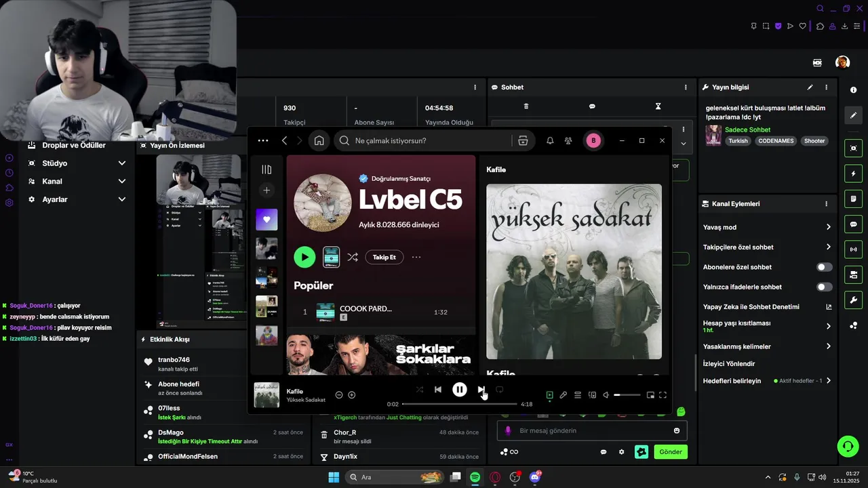Expand Hedefleri belirleyin row

point(768,381)
